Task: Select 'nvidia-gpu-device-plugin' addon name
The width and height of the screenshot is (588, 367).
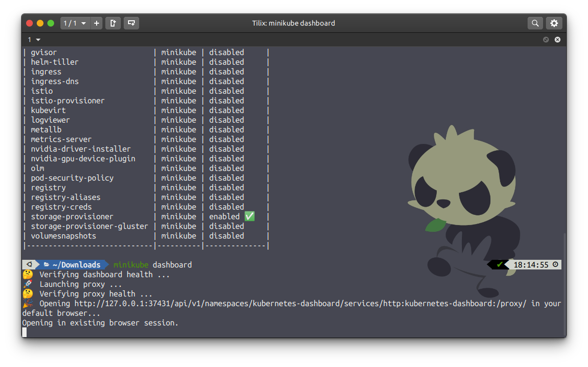Action: click(x=83, y=158)
